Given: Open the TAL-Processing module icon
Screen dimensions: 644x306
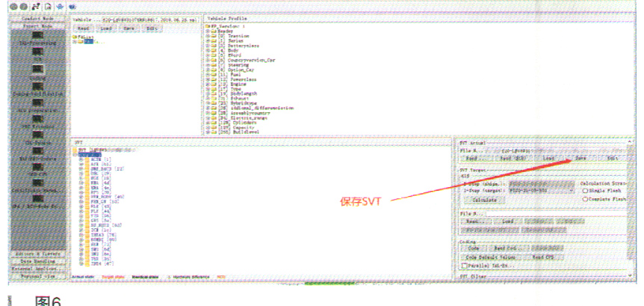Looking at the screenshot, I should pyautogui.click(x=38, y=35).
